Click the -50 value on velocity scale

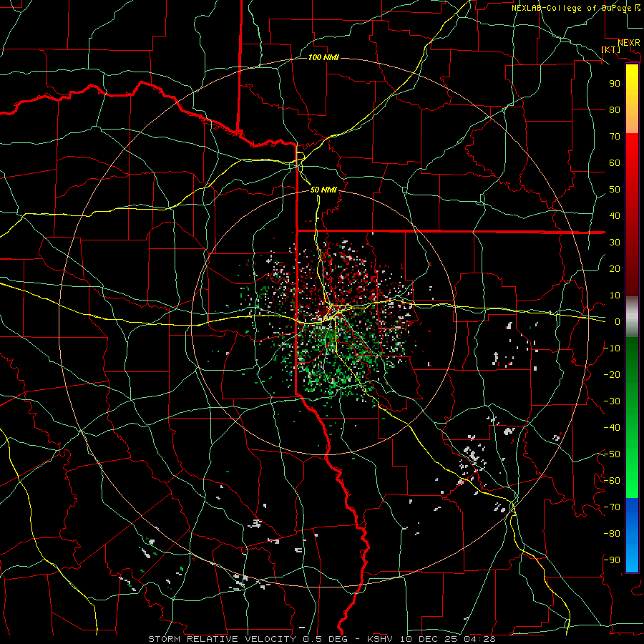pyautogui.click(x=612, y=454)
